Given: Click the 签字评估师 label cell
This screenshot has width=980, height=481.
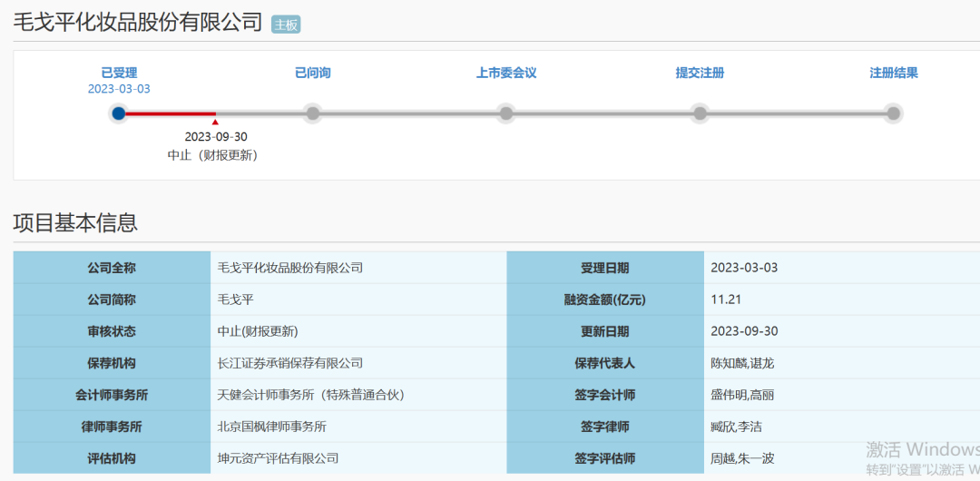Looking at the screenshot, I should coord(605,458).
